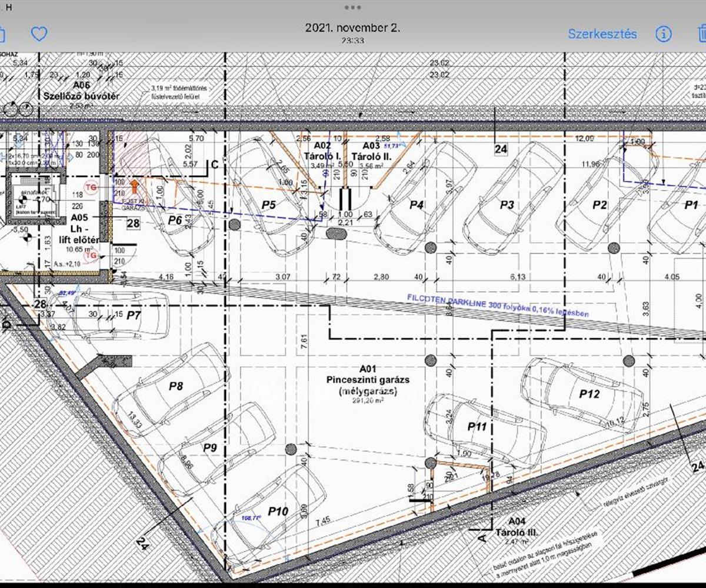
Task: Tap the orange arrow at garage entrance
Action: coord(135,187)
